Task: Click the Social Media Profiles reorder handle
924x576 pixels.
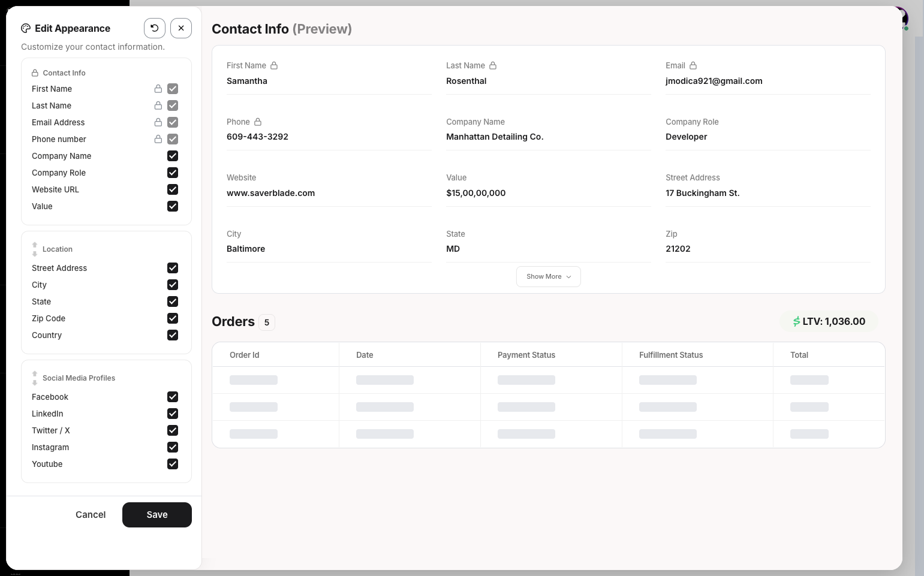Action: [x=35, y=378]
